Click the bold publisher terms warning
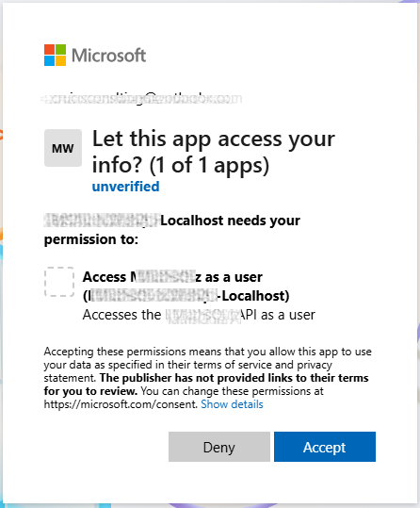The image size is (420, 508). coord(206,385)
